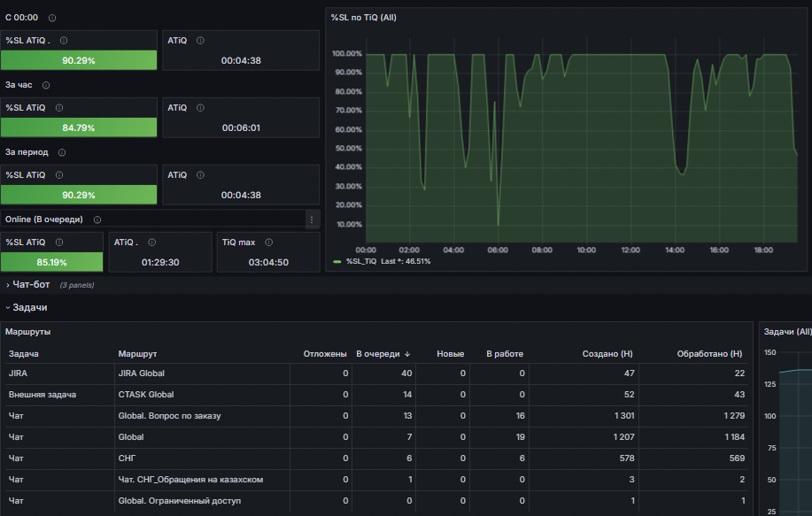Click info icon on %SL ATiQ 85.19% panel
Screen dimensions: 812x516
(x=59, y=243)
